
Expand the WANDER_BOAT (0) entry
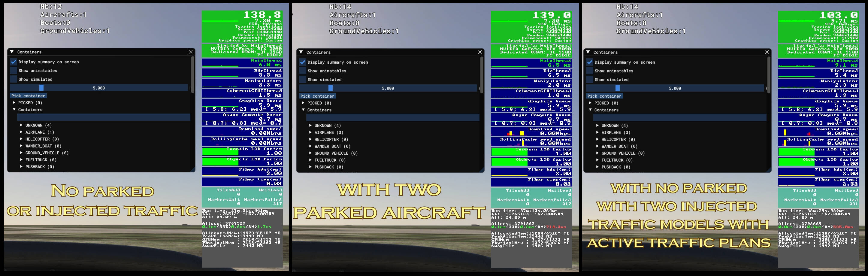pyautogui.click(x=21, y=146)
